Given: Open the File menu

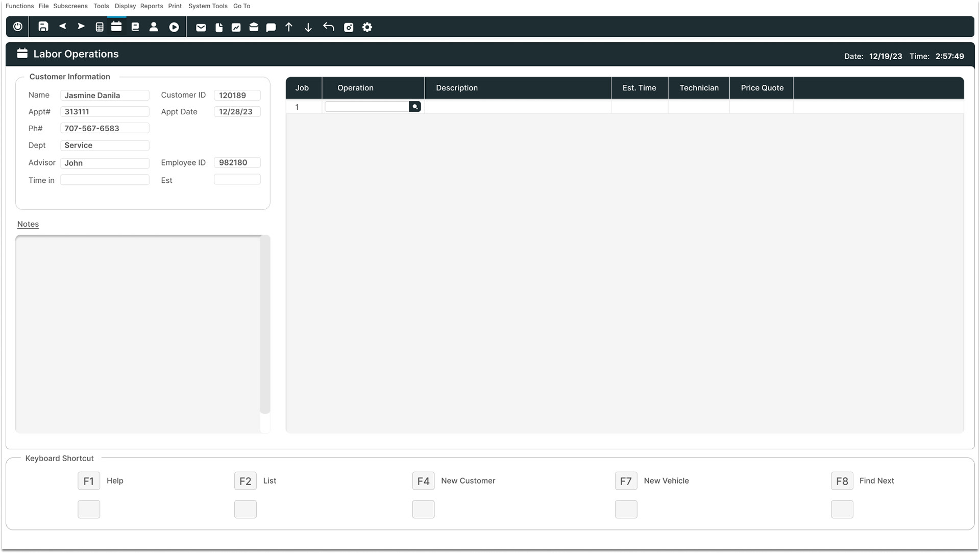Looking at the screenshot, I should click(x=43, y=6).
